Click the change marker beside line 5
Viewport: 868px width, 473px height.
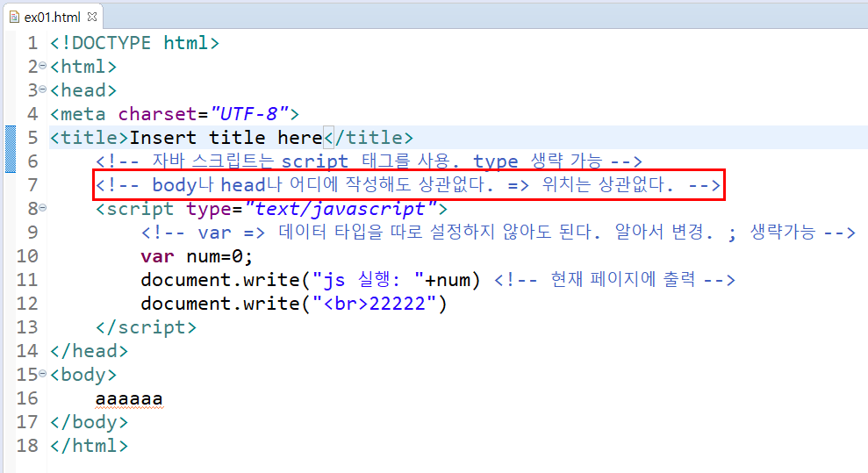[x=11, y=149]
